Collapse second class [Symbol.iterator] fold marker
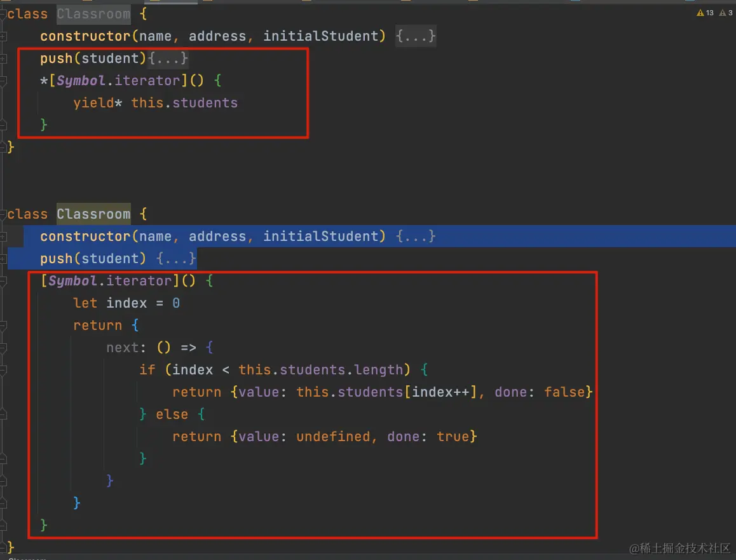 tap(3, 281)
